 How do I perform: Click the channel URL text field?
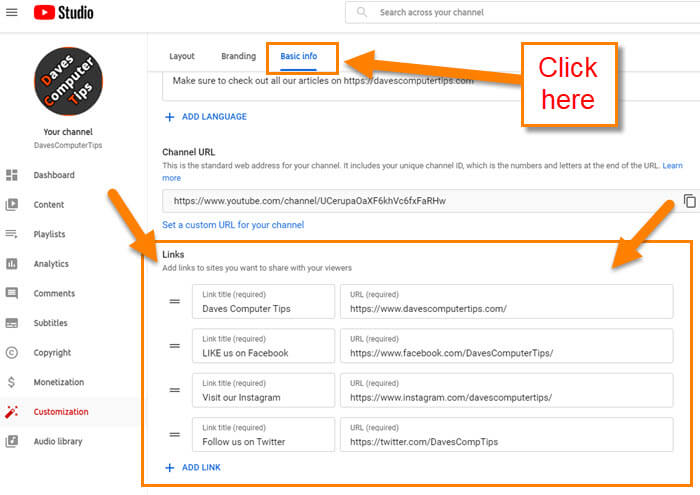420,201
